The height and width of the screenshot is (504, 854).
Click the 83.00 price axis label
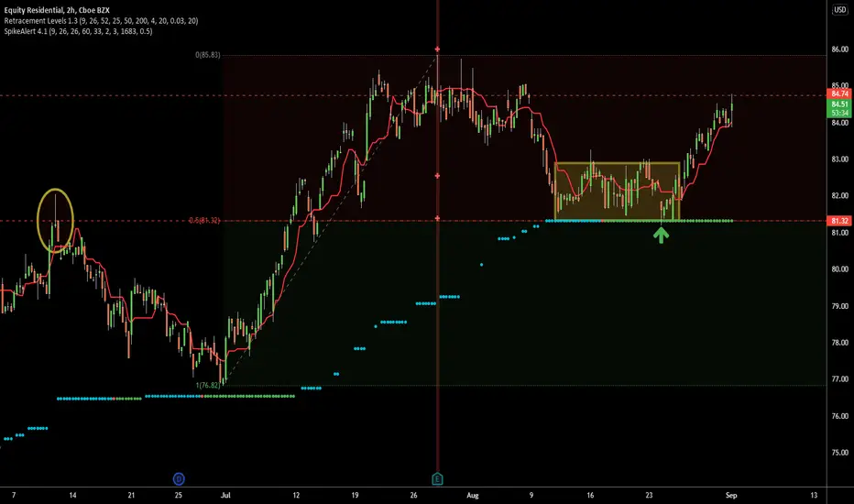click(x=839, y=159)
